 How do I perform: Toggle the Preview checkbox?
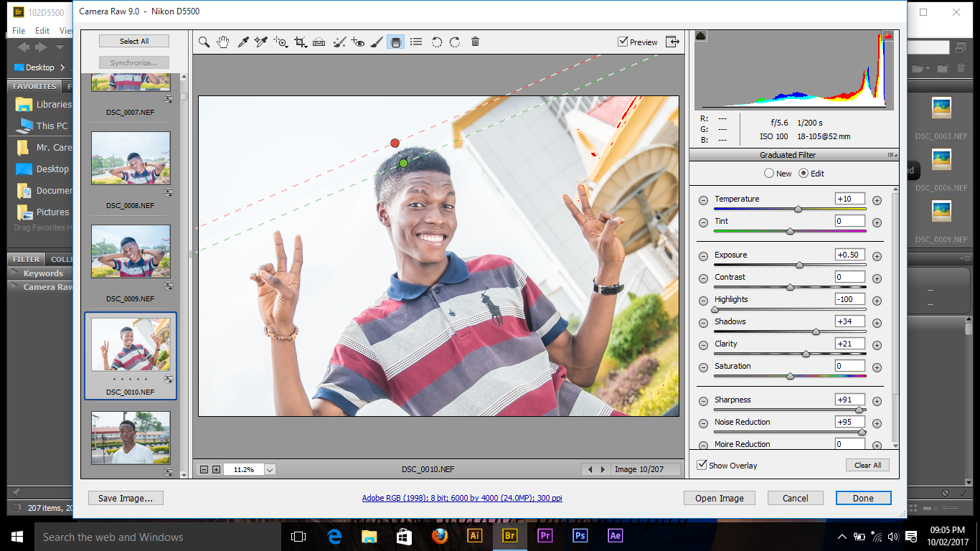point(623,42)
